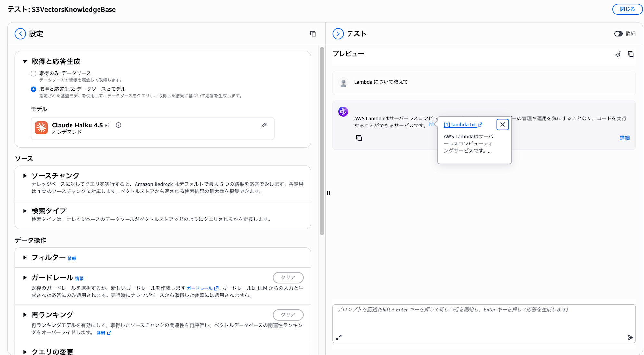Click expand icon in prompt box corner
644x355 pixels.
click(x=339, y=337)
